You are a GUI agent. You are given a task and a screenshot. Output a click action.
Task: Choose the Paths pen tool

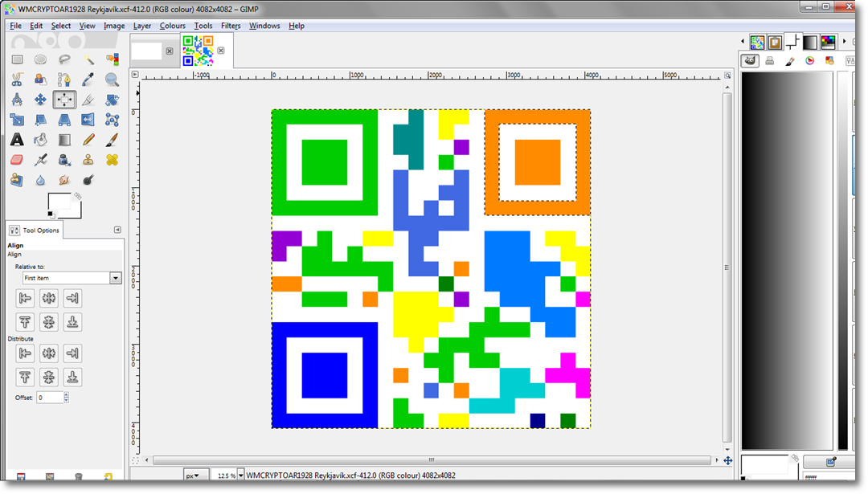(64, 80)
